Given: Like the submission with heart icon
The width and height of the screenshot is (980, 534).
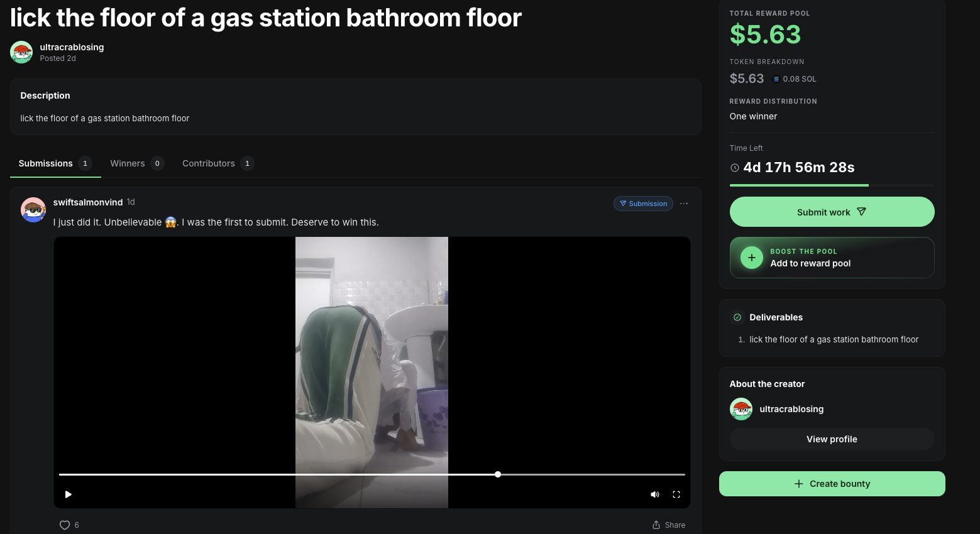Looking at the screenshot, I should tap(65, 525).
